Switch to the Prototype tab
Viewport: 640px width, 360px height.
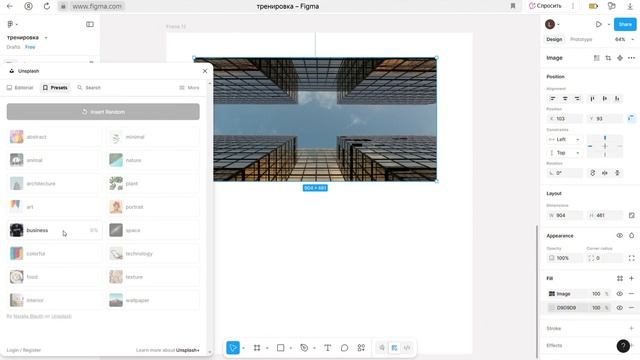point(581,39)
